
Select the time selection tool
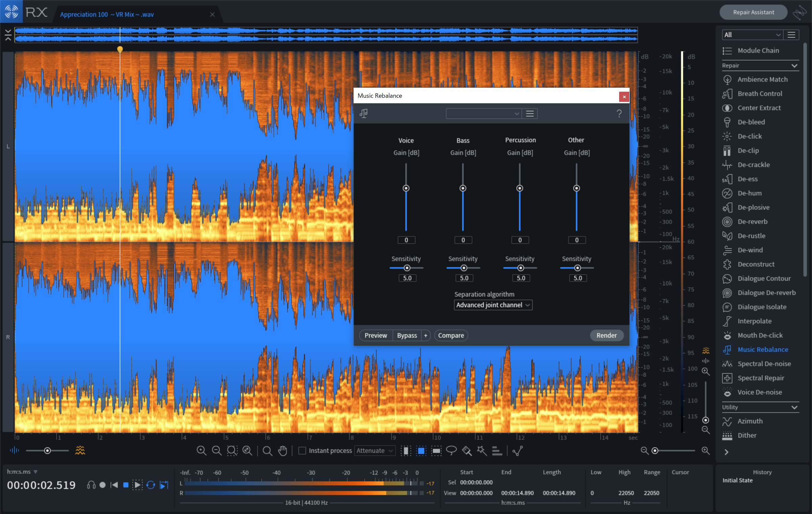[406, 451]
